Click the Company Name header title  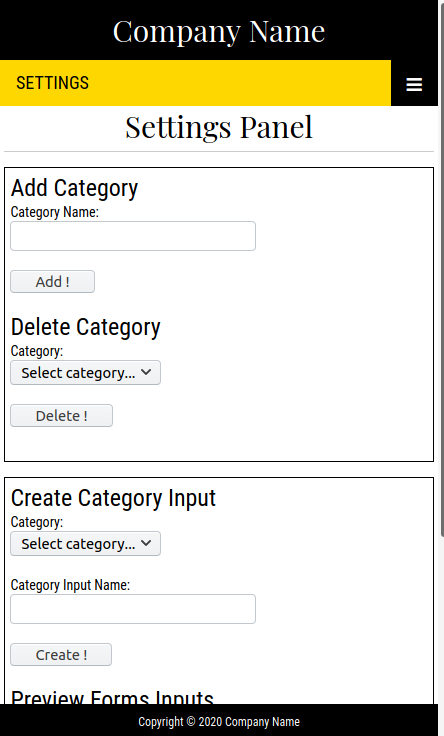point(219,31)
